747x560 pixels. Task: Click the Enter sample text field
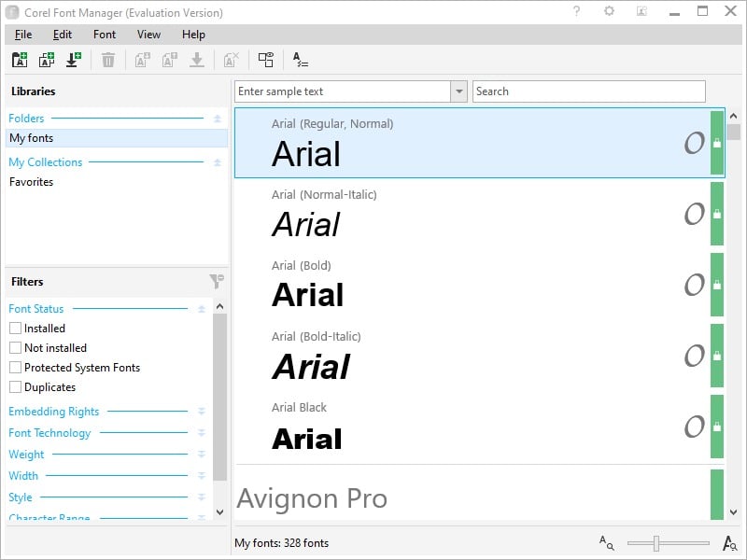pyautogui.click(x=342, y=91)
